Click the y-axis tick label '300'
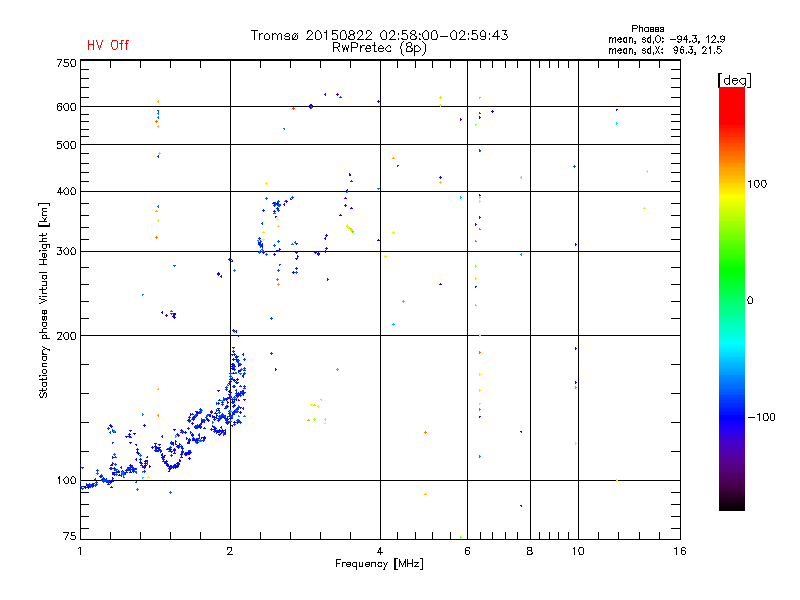Viewport: 800px width, 600px height. [66, 251]
